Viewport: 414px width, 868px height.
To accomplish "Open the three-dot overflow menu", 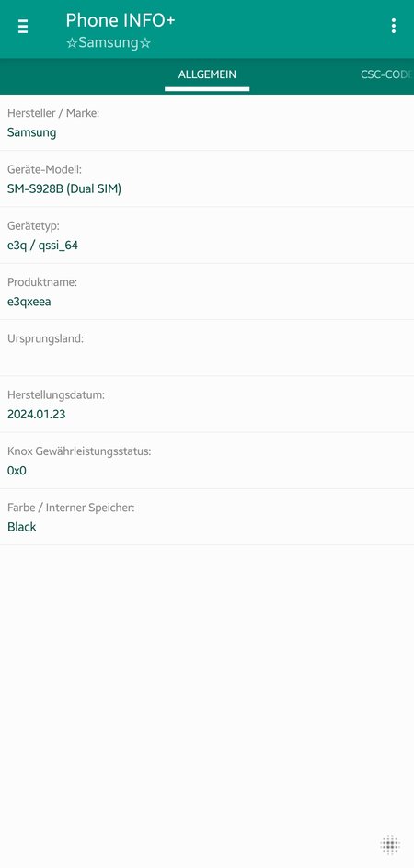I will tap(393, 26).
